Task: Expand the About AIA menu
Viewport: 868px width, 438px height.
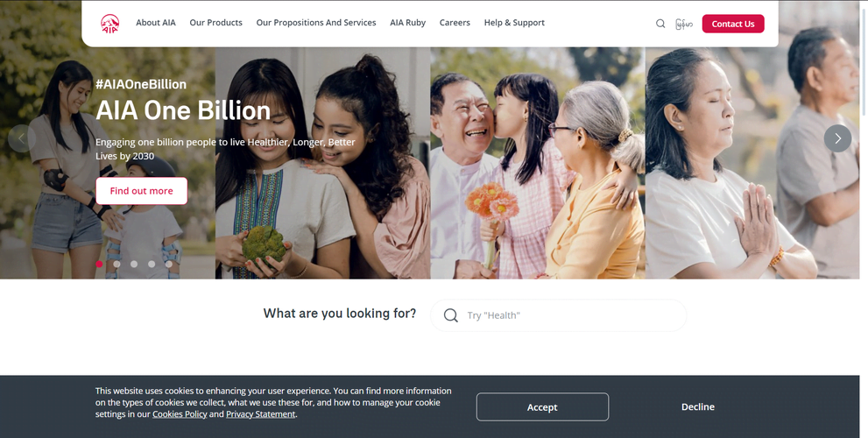Action: (x=156, y=23)
